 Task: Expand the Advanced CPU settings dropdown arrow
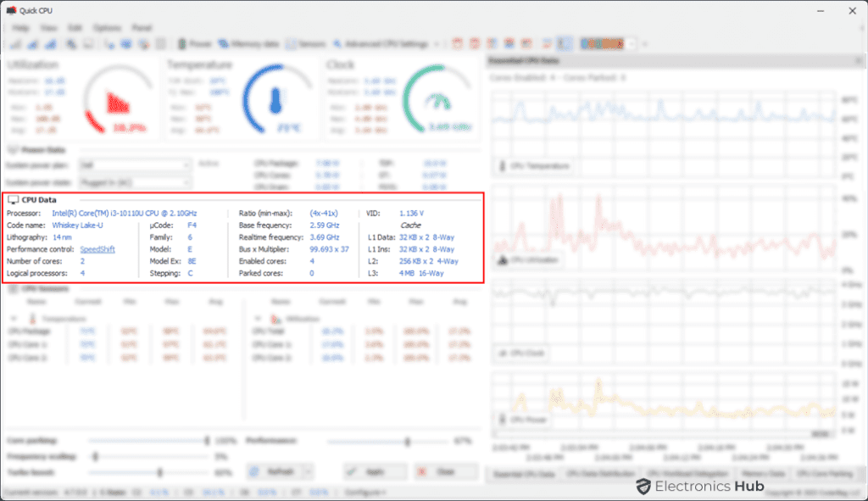[x=436, y=43]
